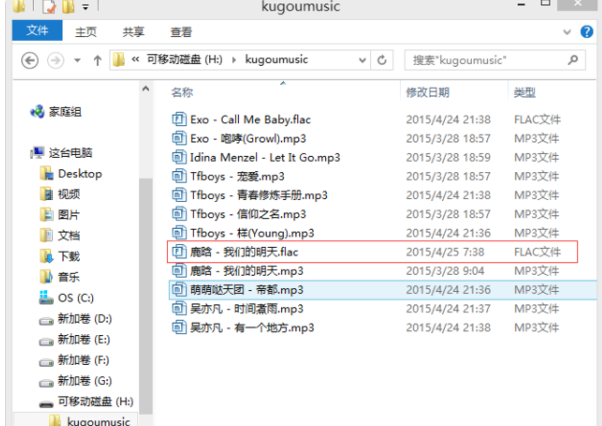Switch to the 查看 View ribbon tab
The height and width of the screenshot is (426, 602).
181,32
